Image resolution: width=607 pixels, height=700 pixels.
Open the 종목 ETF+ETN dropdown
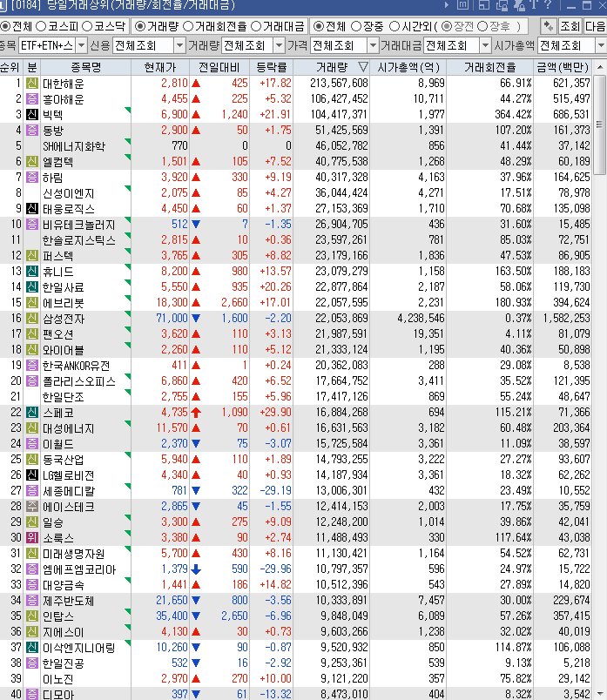[81, 45]
